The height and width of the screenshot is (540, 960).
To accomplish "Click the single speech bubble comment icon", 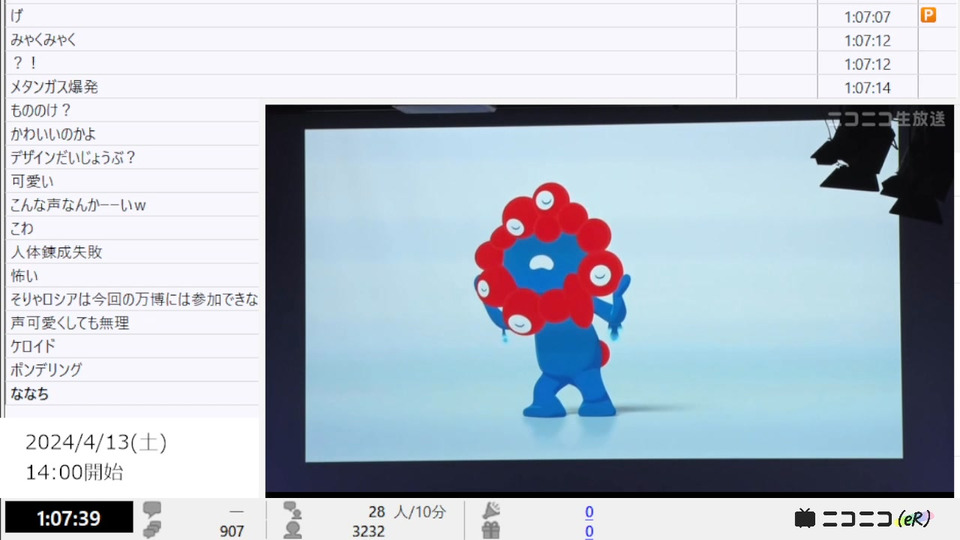I will (x=152, y=510).
